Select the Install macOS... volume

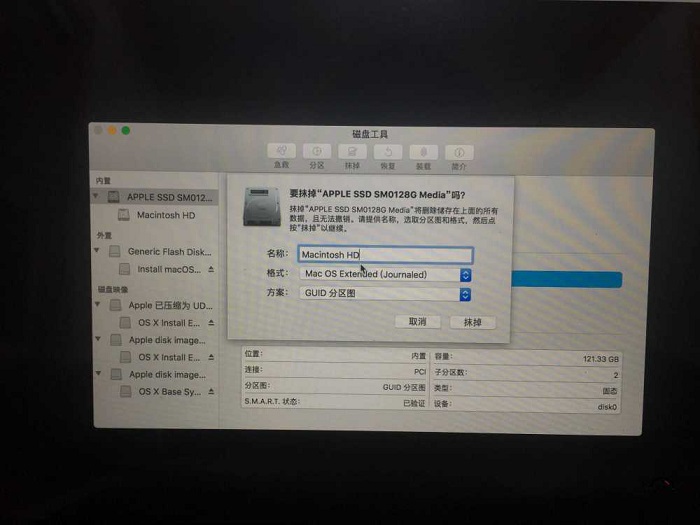pyautogui.click(x=169, y=269)
